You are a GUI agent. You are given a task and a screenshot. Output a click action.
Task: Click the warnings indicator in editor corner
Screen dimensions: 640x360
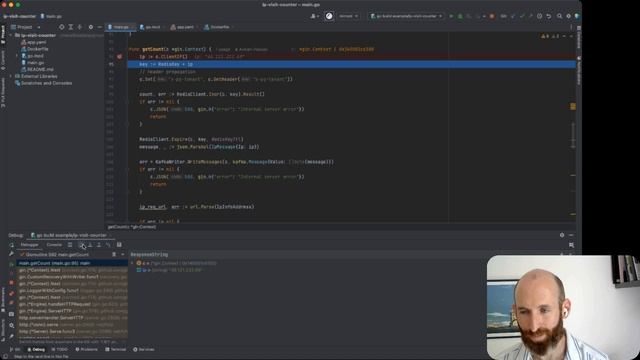click(x=551, y=36)
